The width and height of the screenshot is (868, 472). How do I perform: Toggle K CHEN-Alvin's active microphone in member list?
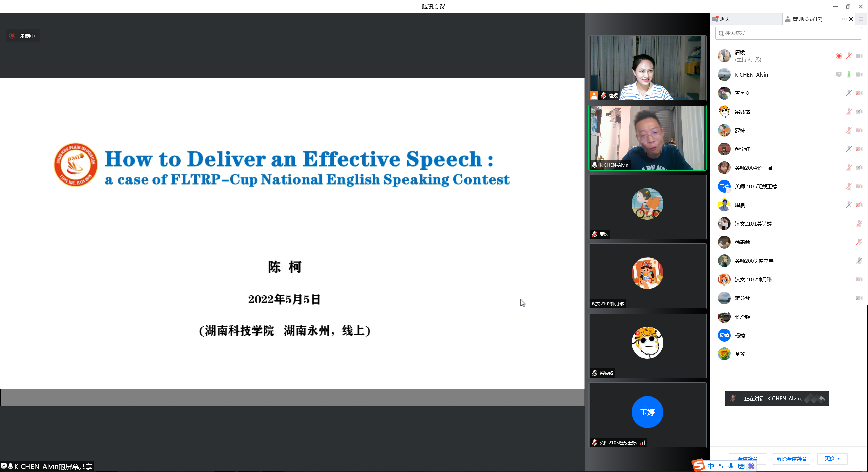[x=849, y=74]
